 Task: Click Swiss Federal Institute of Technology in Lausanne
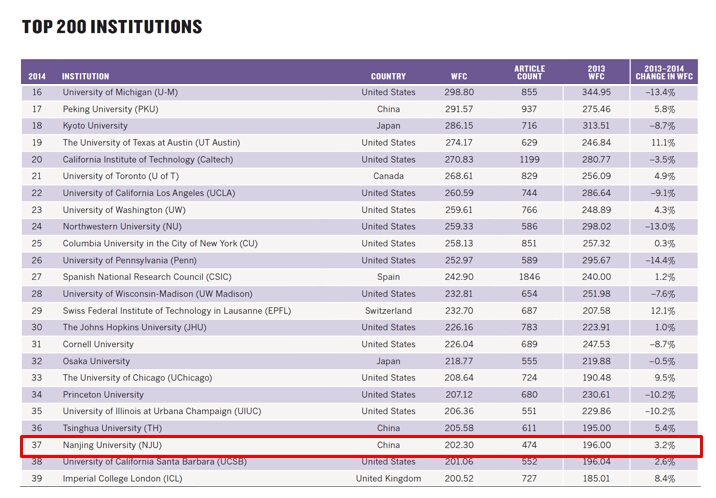[176, 311]
